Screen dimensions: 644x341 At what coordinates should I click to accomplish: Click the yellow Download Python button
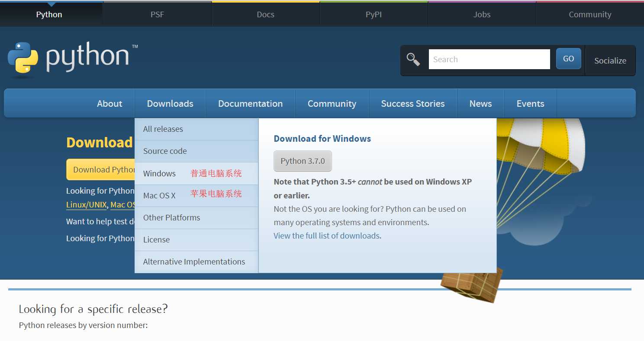[100, 169]
